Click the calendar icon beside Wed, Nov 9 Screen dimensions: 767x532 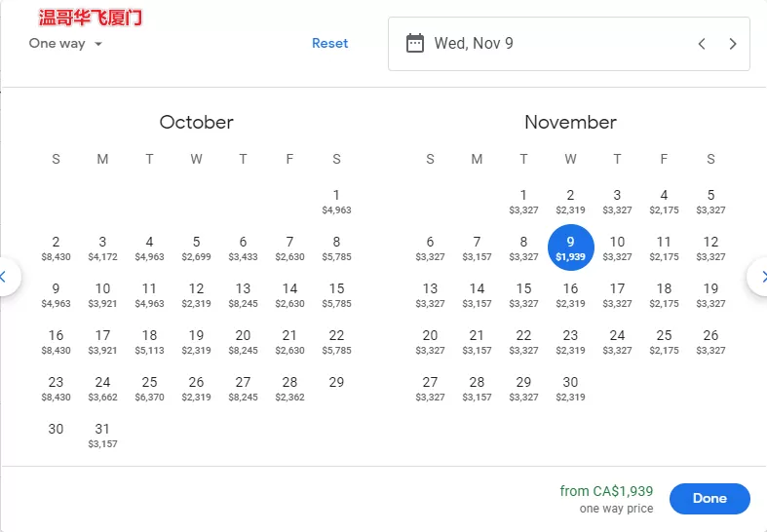[x=415, y=44]
